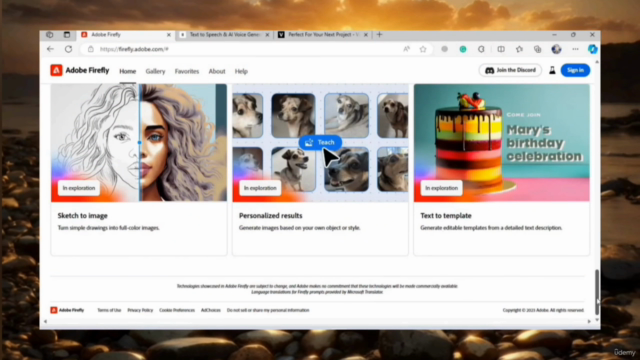The width and height of the screenshot is (640, 360).
Task: Click the Teach button on dog images
Action: click(320, 142)
